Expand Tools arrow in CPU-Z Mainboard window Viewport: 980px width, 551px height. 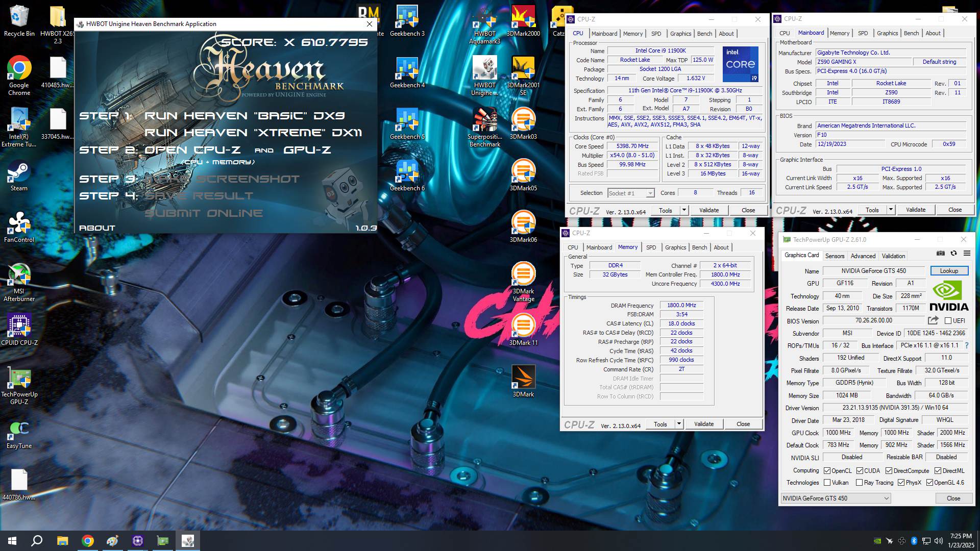(891, 210)
